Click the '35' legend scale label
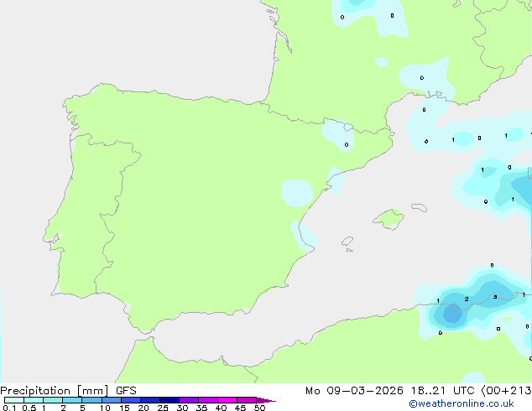532x411 pixels. pos(201,408)
